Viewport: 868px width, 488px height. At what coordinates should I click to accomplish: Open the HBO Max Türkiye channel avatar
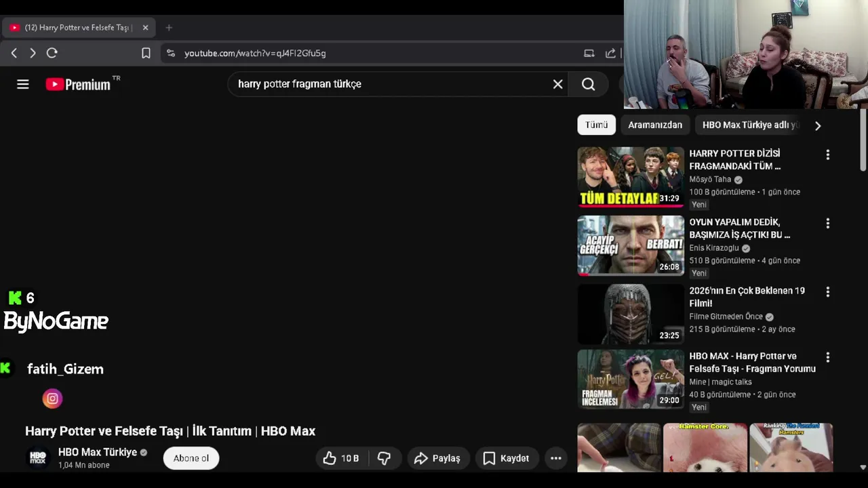coord(38,458)
